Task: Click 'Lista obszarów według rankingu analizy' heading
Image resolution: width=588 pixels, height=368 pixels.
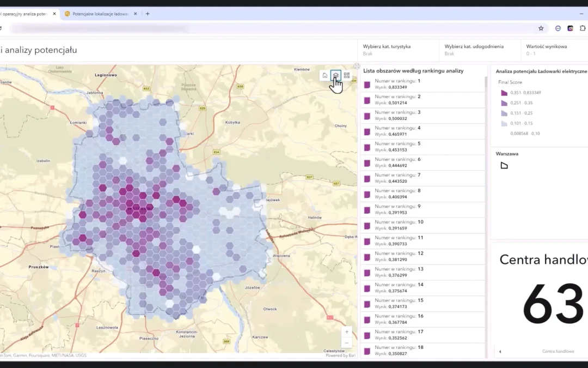Action: tap(413, 70)
